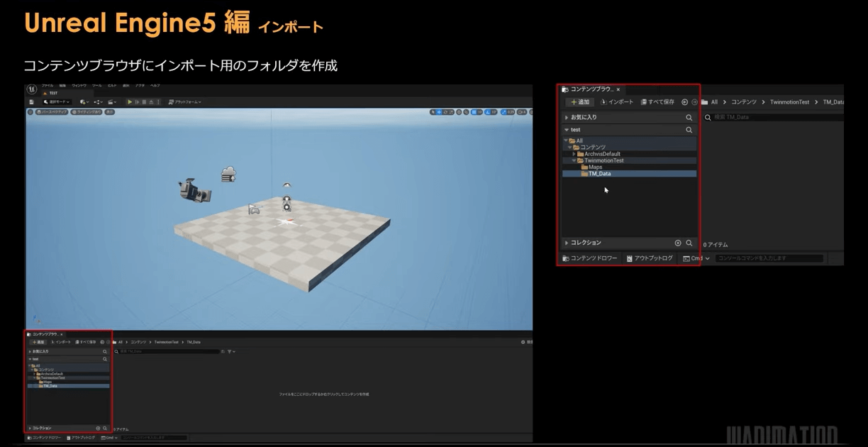Click the 追加 button in enlarged Content Browser
The height and width of the screenshot is (447, 868).
pyautogui.click(x=581, y=102)
